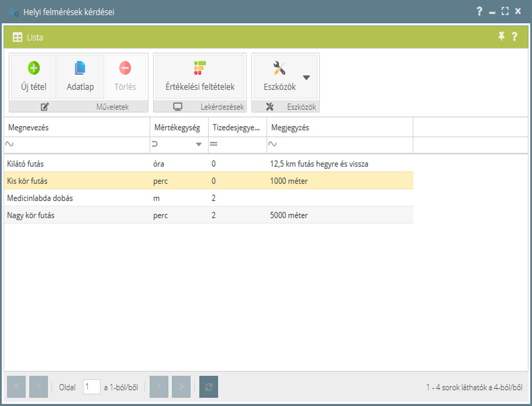The height and width of the screenshot is (406, 532).
Task: Click the Lista grid icon in header
Action: (17, 38)
